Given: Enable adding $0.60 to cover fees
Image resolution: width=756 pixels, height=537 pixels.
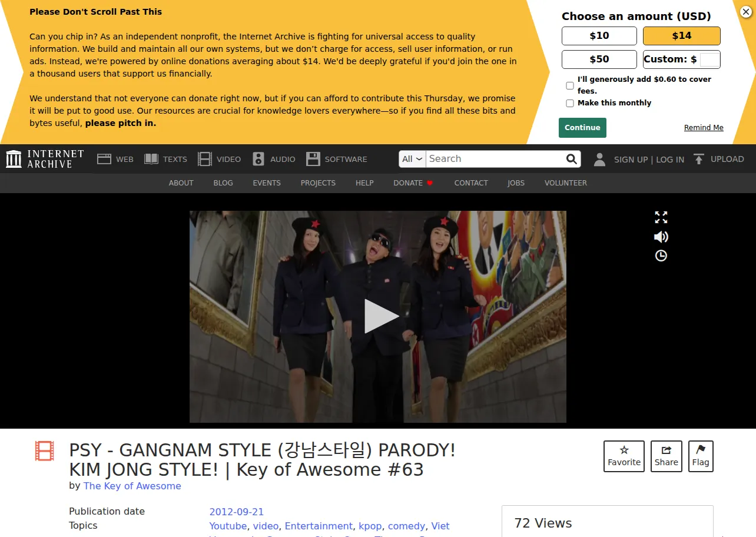Looking at the screenshot, I should point(570,85).
